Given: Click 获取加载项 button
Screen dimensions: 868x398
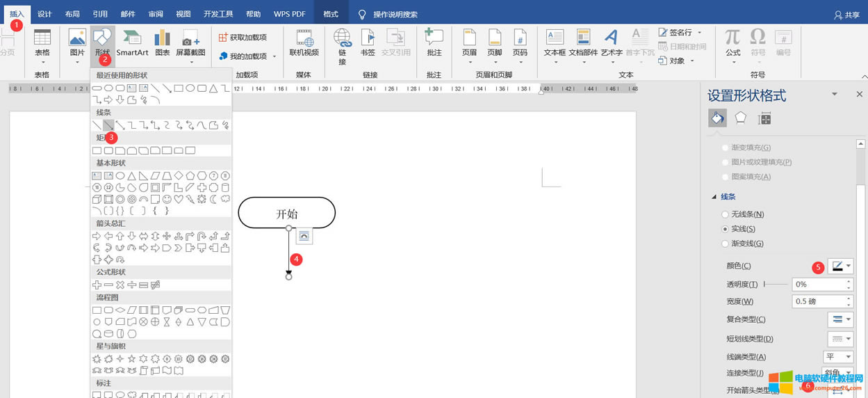Looking at the screenshot, I should pyautogui.click(x=243, y=38).
